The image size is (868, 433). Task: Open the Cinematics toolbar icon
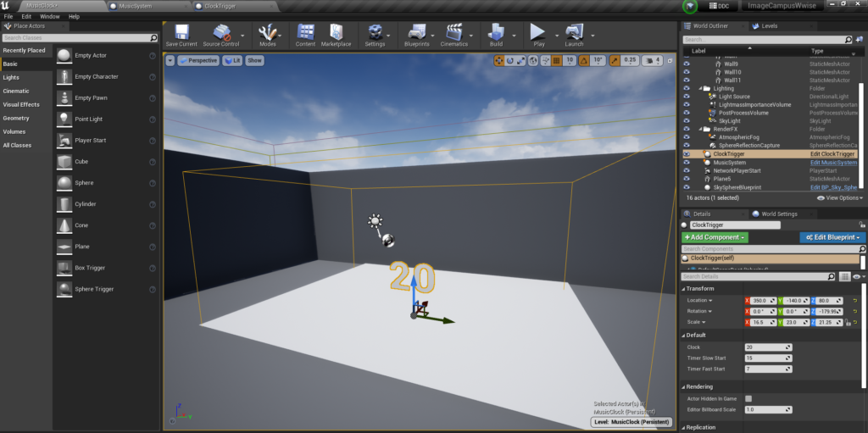(454, 32)
